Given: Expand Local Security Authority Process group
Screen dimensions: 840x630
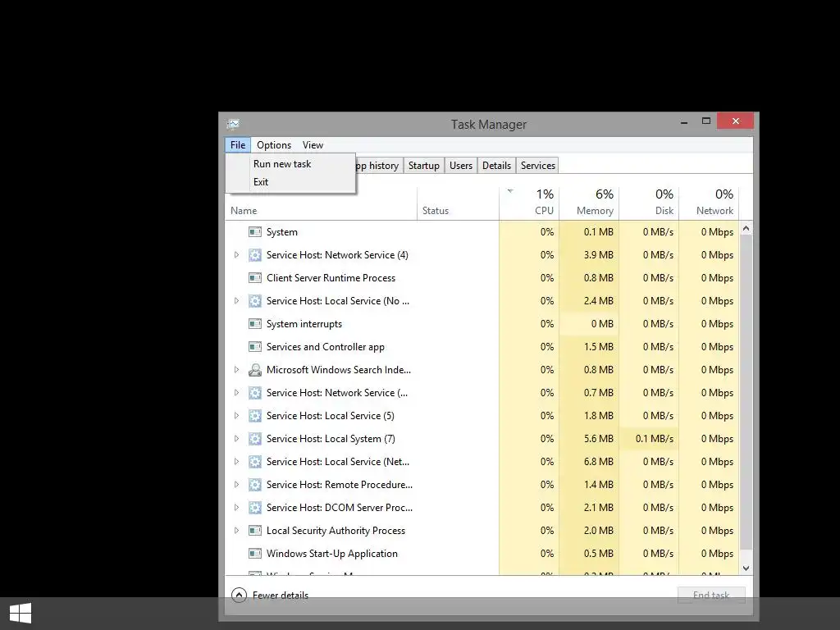Looking at the screenshot, I should coord(236,531).
